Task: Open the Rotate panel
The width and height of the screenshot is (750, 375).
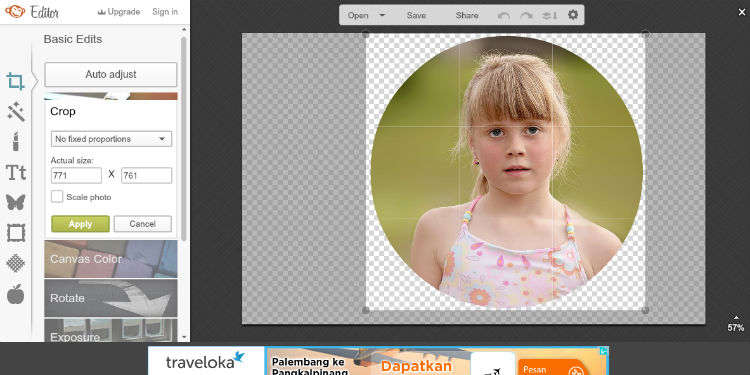Action: (110, 298)
